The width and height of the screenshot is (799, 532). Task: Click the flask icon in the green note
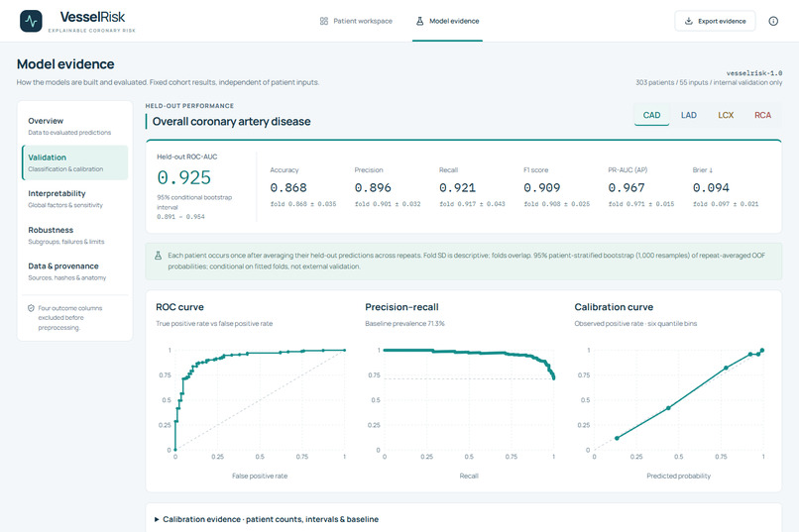(x=158, y=256)
